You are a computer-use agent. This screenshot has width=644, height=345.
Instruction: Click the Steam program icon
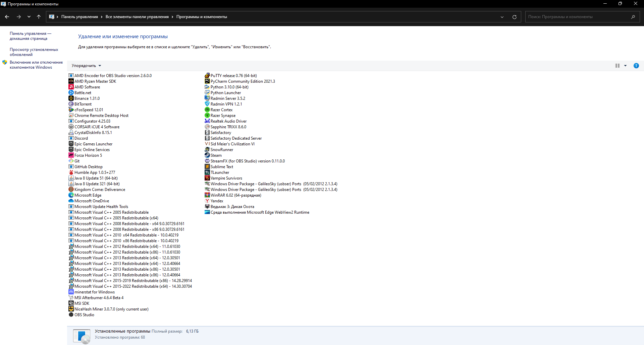[207, 155]
